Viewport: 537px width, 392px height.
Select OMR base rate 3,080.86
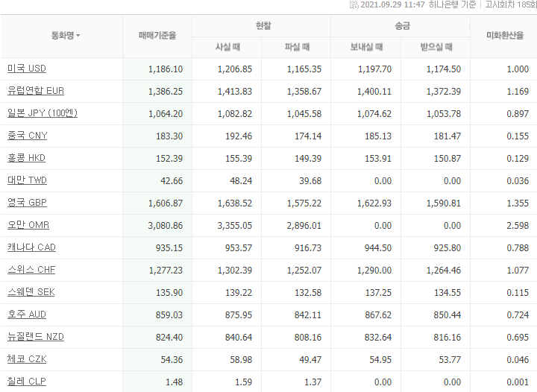[166, 225]
